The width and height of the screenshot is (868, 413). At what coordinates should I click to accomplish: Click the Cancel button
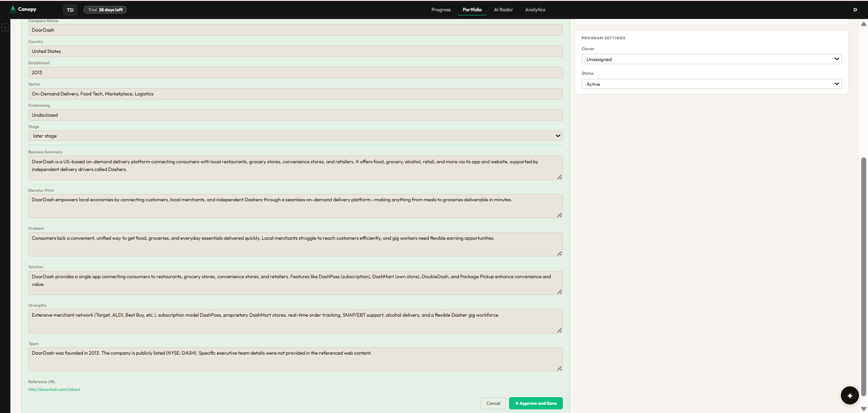493,403
